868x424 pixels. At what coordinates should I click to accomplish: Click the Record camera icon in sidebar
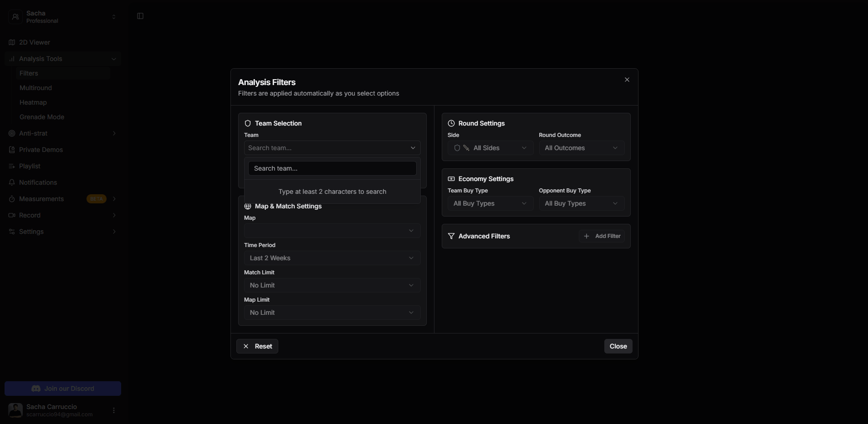pyautogui.click(x=11, y=215)
